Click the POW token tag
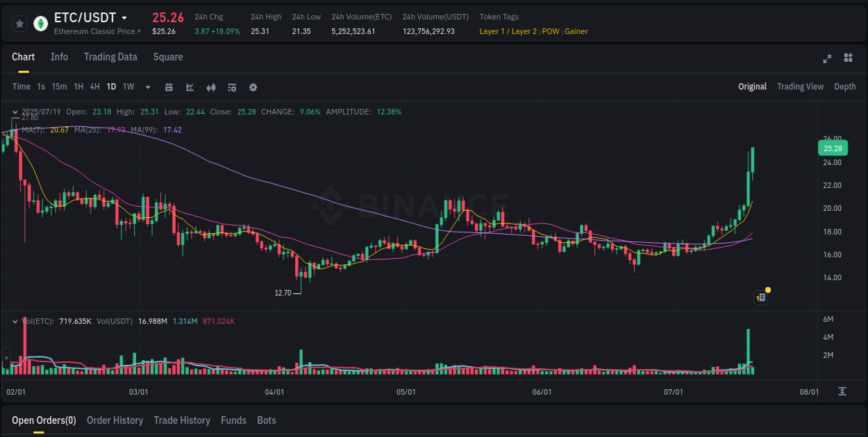Screen dimensions: 868x437 [x=551, y=31]
